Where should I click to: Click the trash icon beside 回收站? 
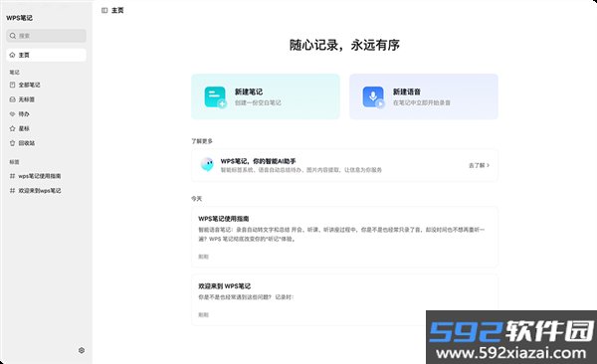tap(12, 143)
